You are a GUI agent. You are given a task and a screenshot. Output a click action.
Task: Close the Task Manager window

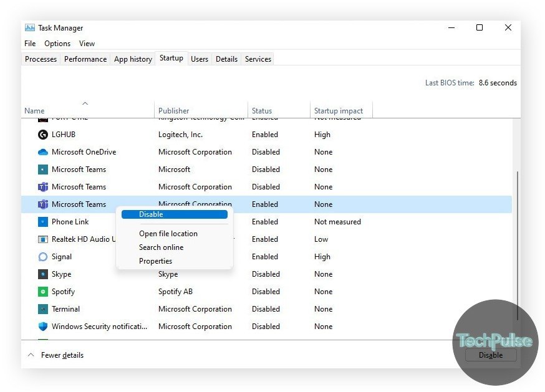pyautogui.click(x=508, y=27)
